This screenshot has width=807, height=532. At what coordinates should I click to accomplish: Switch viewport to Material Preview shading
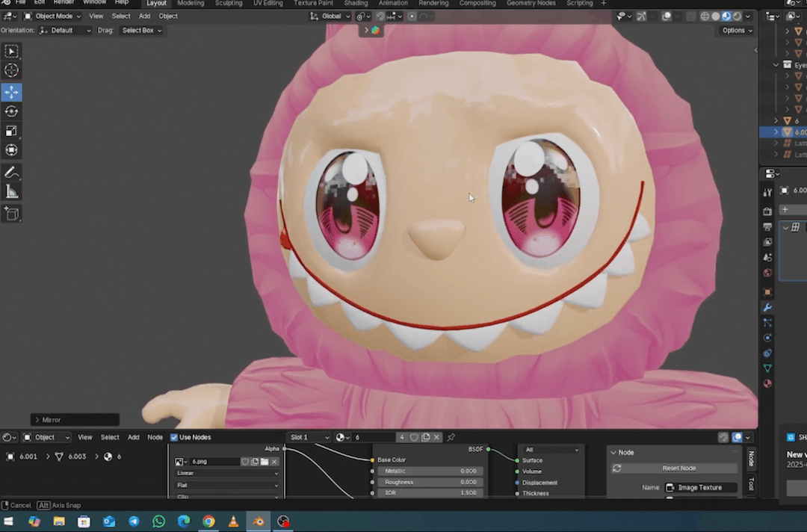(726, 16)
